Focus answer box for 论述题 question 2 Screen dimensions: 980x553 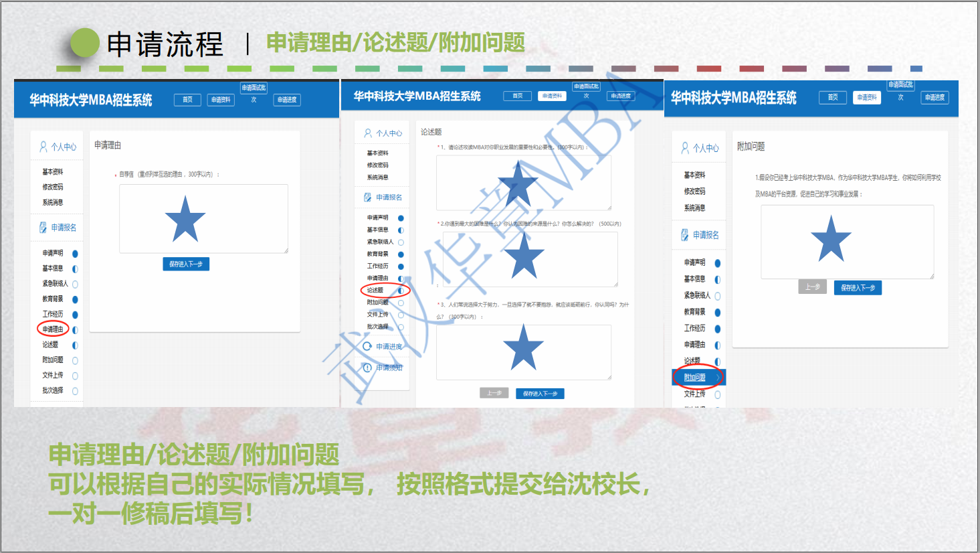[x=530, y=259]
